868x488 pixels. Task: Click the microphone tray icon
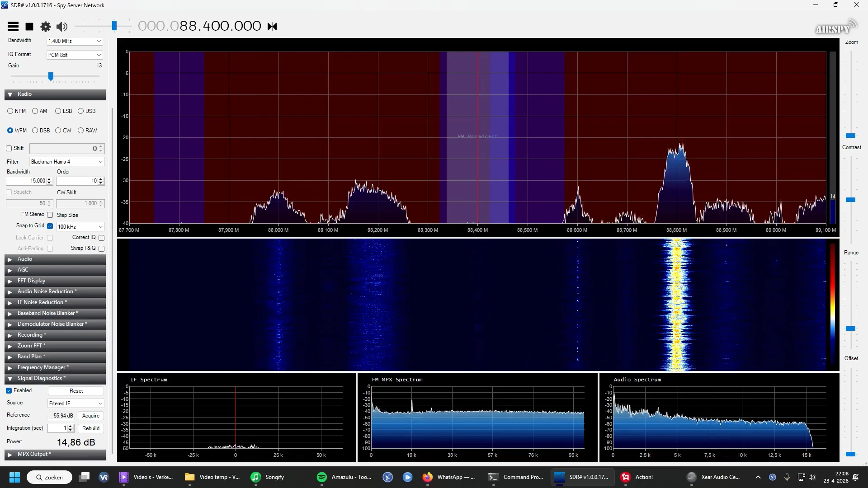pyautogui.click(x=787, y=477)
